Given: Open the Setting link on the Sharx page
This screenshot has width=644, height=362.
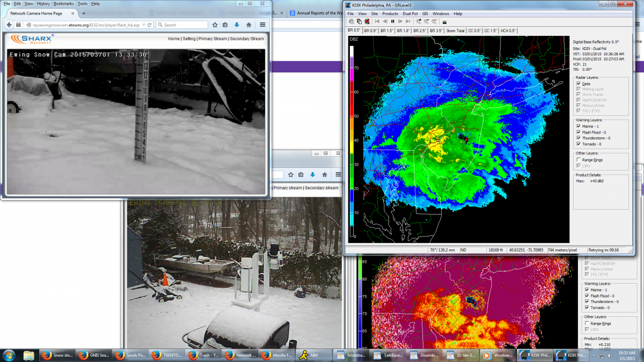Looking at the screenshot, I should pyautogui.click(x=189, y=39).
